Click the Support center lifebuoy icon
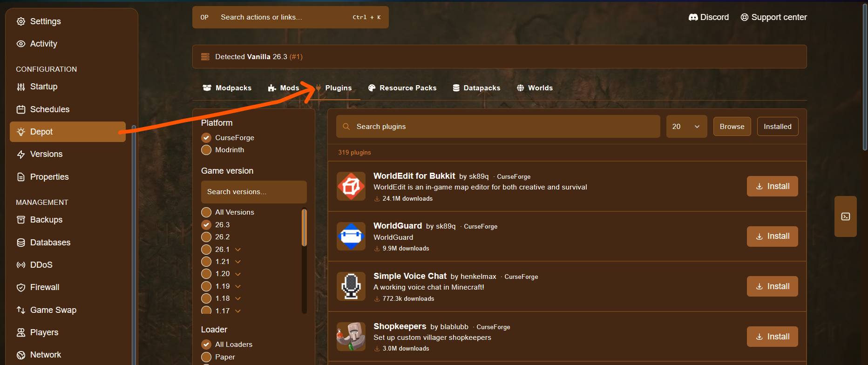 click(745, 17)
